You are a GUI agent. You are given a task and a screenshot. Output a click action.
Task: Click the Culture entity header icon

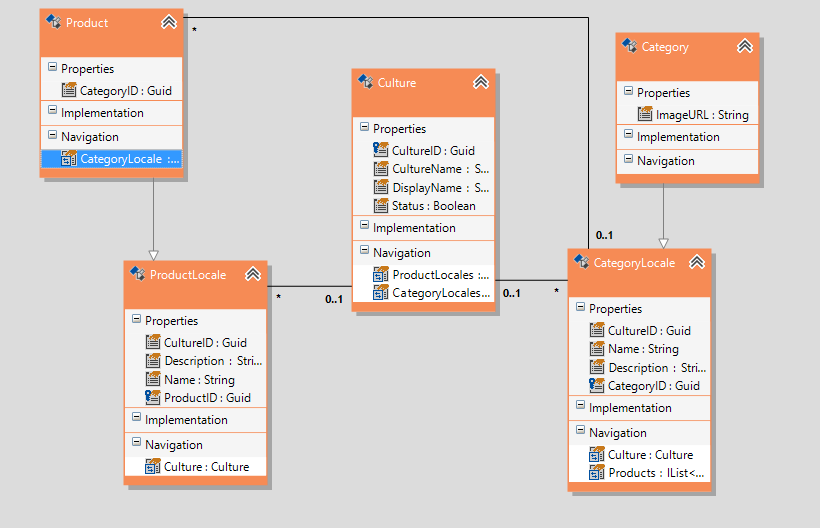pyautogui.click(x=365, y=82)
